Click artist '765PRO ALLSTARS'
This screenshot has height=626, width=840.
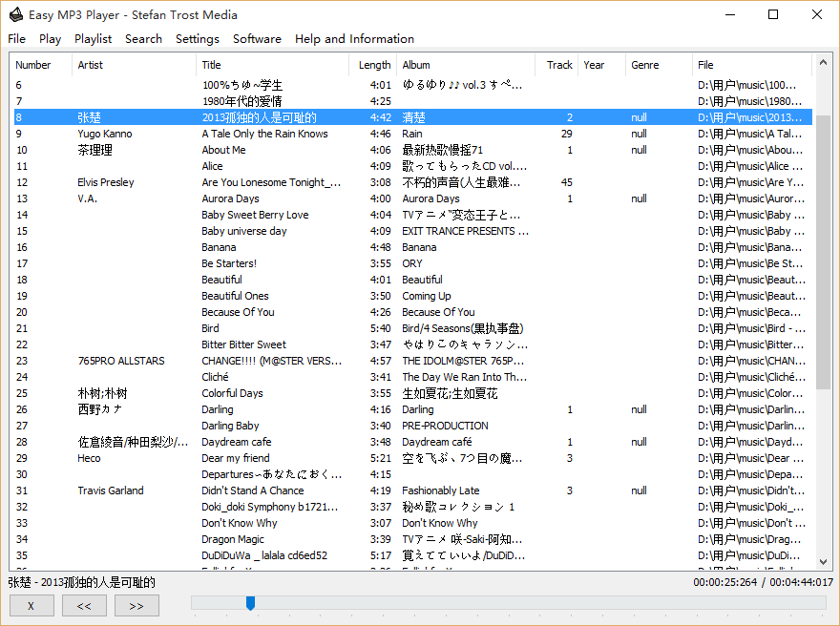[121, 361]
